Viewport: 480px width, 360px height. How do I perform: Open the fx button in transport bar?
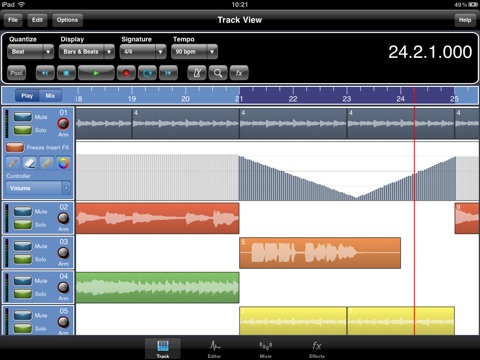tap(239, 73)
